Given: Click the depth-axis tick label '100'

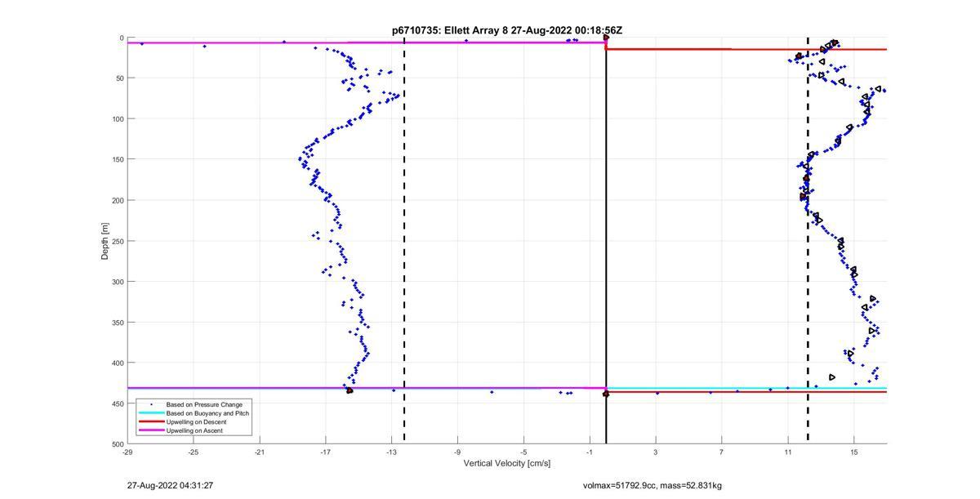Looking at the screenshot, I should [x=118, y=119].
